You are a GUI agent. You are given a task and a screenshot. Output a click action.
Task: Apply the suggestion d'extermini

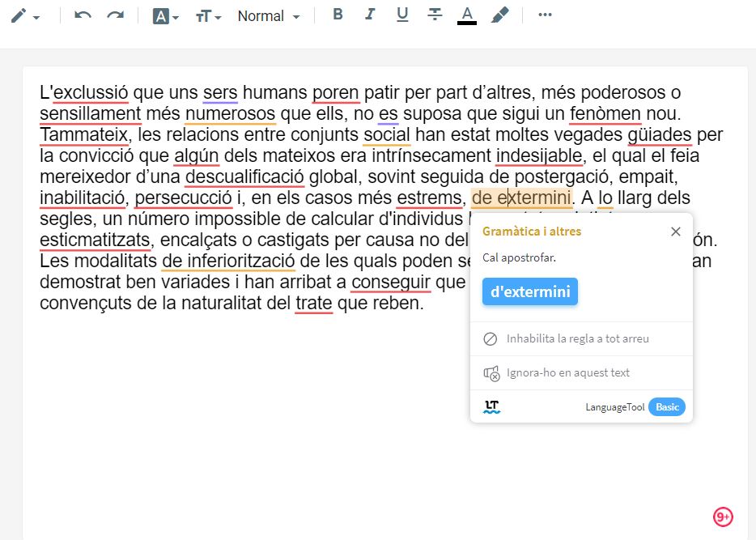(x=529, y=291)
